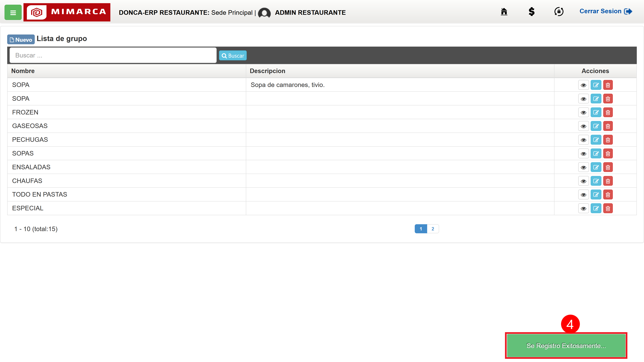The height and width of the screenshot is (362, 644).
Task: Open the dollar sign cash icon
Action: coord(531,12)
